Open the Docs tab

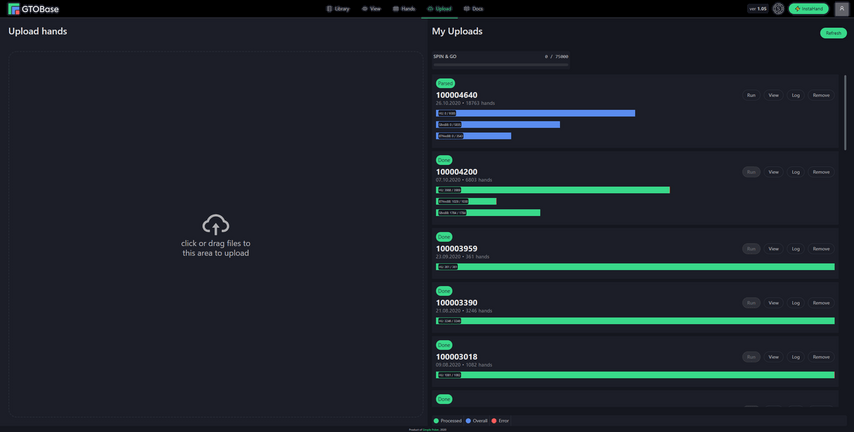click(x=473, y=9)
